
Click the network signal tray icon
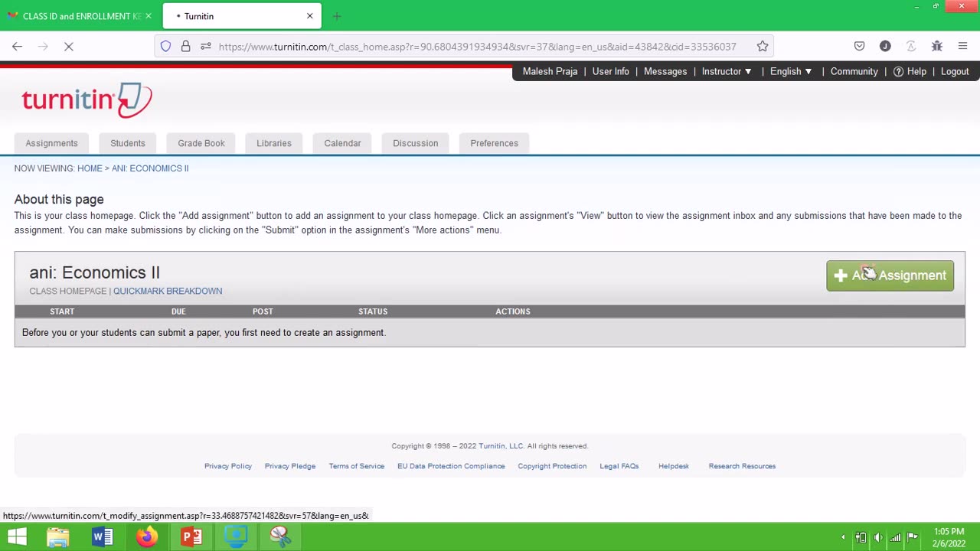pos(895,537)
